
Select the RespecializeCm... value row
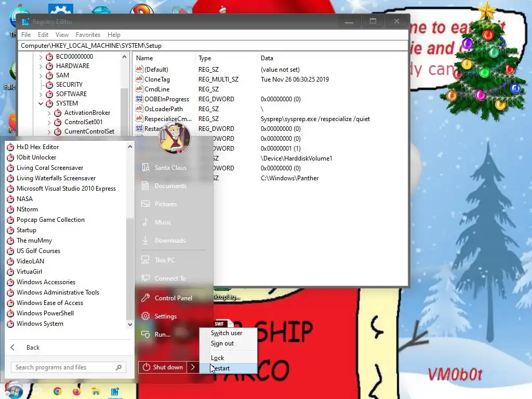pos(168,119)
